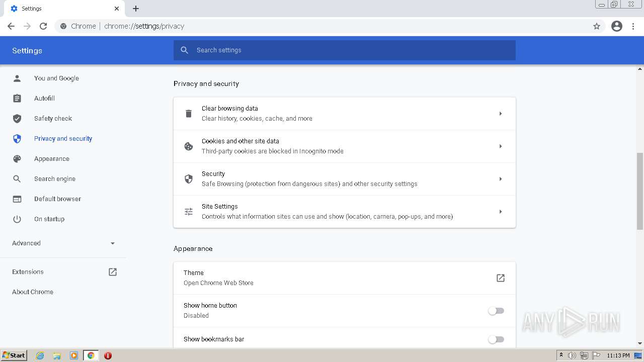The image size is (644, 362).
Task: Click the volume icon in system tray
Action: tap(572, 355)
